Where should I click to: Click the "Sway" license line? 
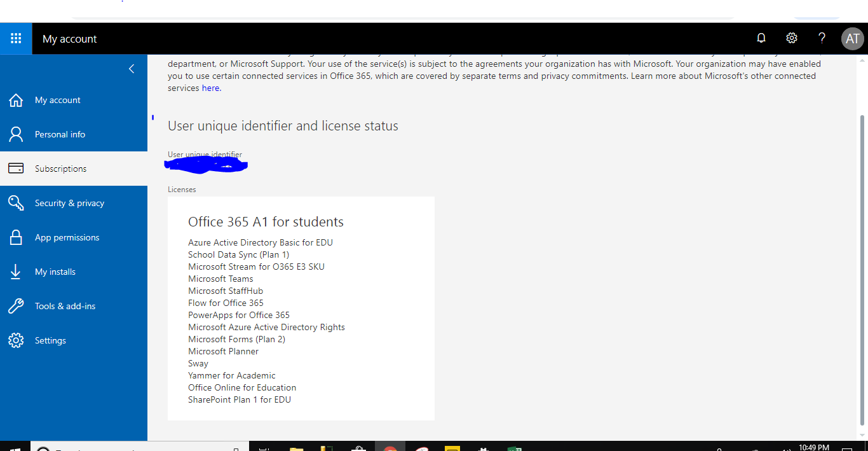pos(198,363)
